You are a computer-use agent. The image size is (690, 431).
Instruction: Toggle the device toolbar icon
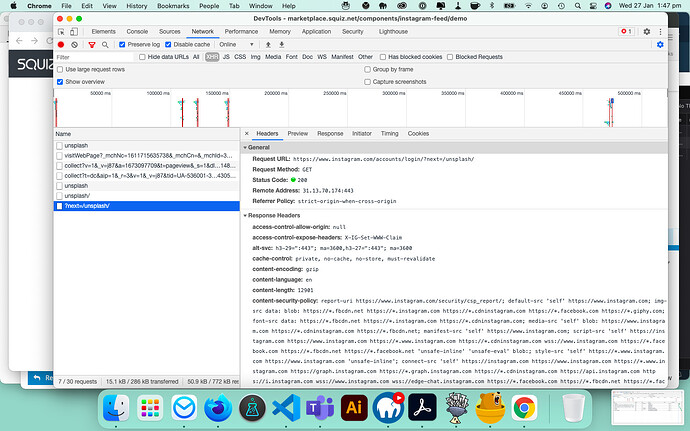click(74, 32)
